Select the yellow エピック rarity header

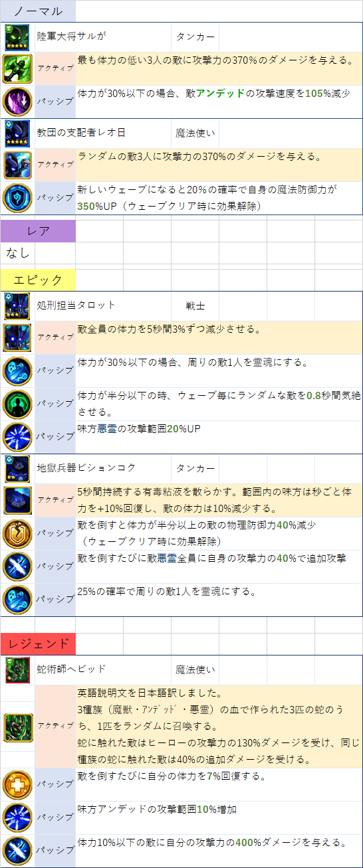point(38,279)
